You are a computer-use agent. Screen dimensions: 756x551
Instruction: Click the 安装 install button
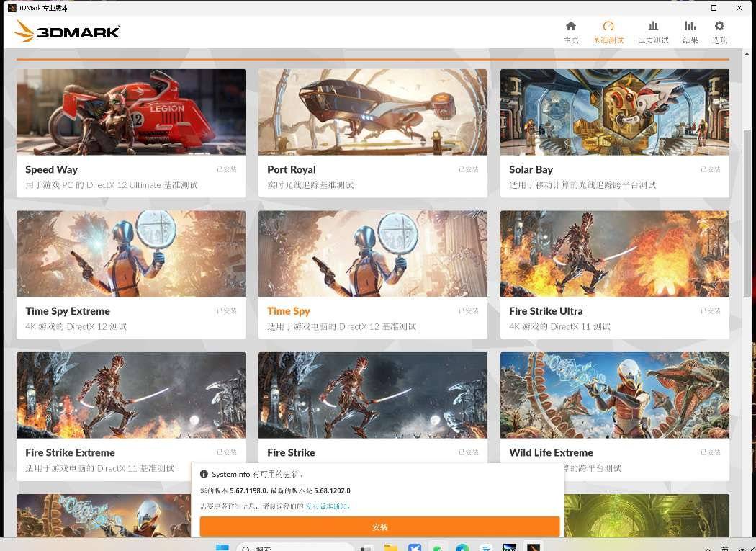tap(380, 527)
